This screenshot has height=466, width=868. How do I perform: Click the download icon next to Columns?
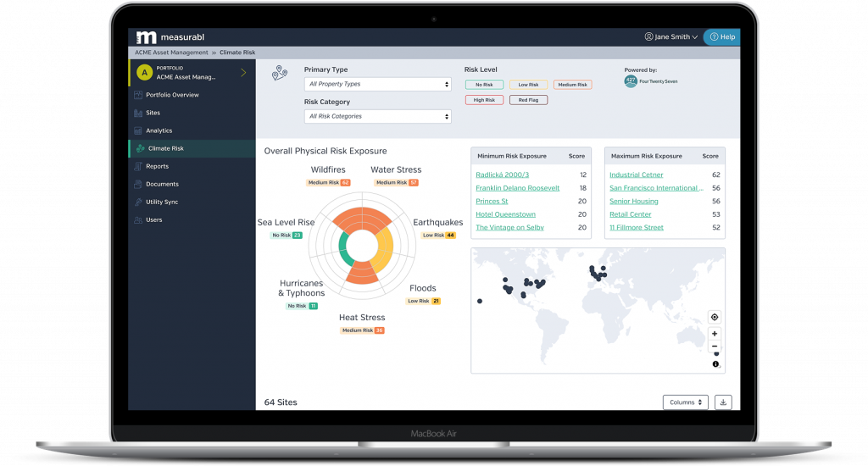(723, 402)
